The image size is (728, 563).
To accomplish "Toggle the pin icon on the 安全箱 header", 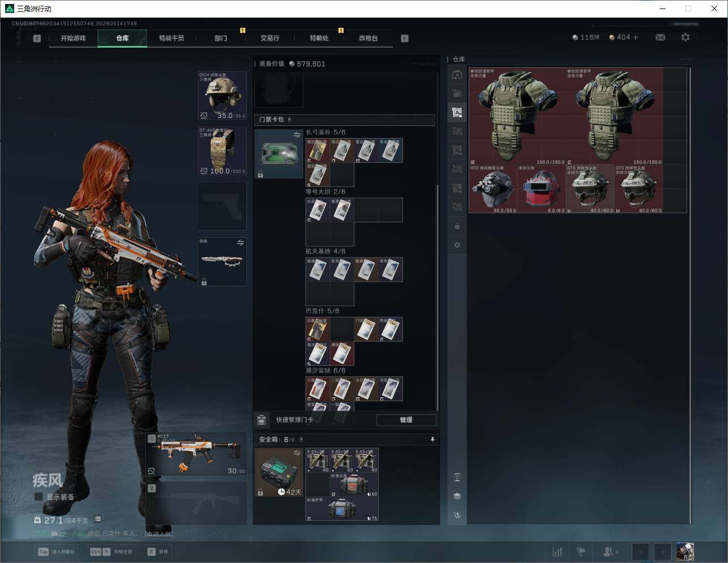I will pos(432,439).
